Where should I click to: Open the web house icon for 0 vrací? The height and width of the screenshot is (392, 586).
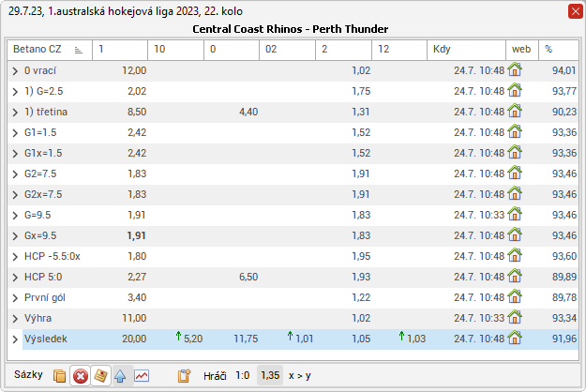coord(514,70)
